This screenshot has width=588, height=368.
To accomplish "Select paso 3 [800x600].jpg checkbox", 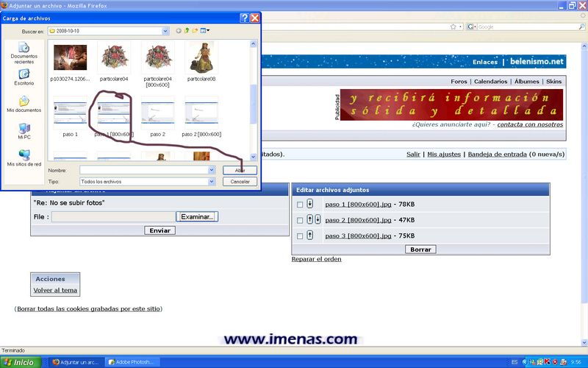I will click(x=300, y=236).
